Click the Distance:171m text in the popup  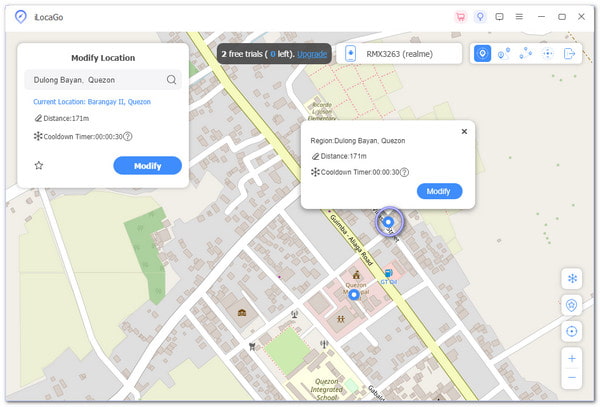[344, 156]
